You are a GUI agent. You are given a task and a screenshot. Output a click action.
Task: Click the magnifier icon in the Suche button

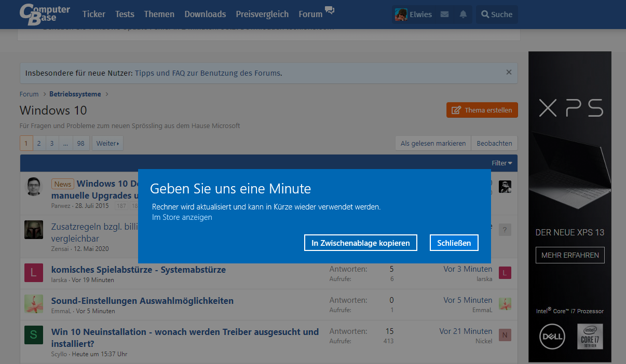click(x=486, y=14)
